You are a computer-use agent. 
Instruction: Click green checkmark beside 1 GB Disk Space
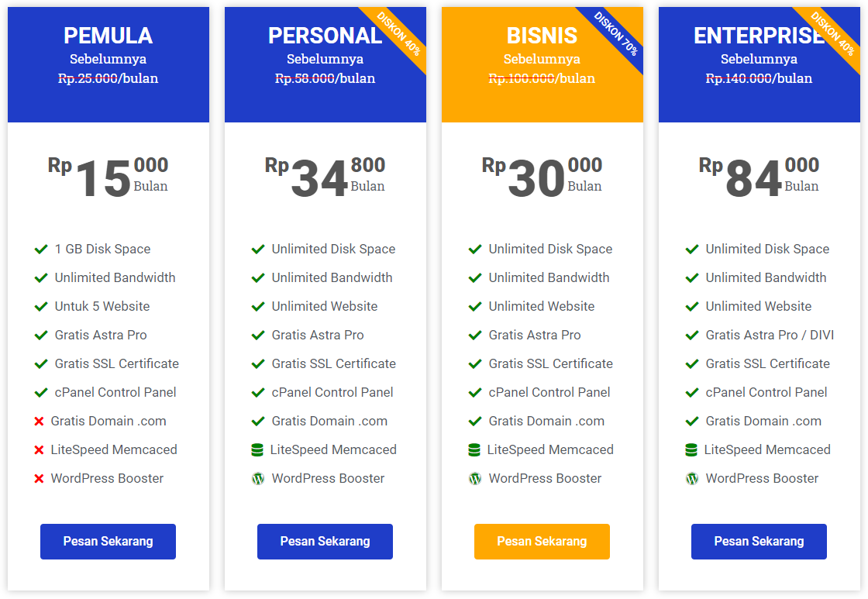coord(41,249)
